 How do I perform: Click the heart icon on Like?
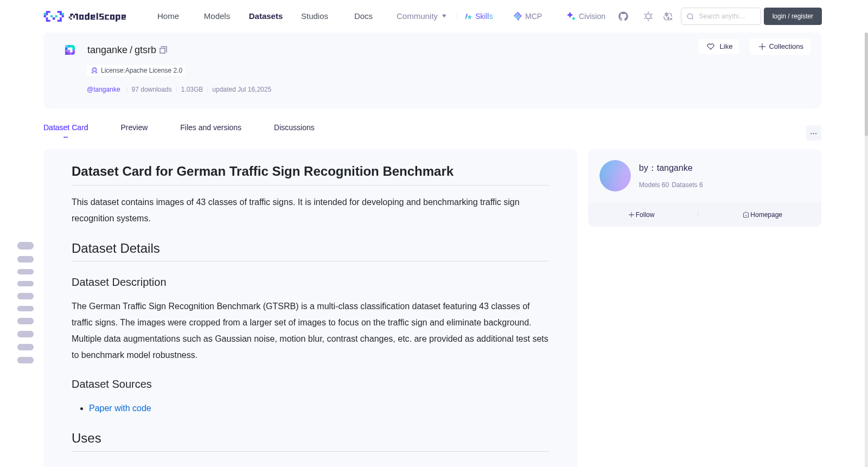tap(711, 47)
